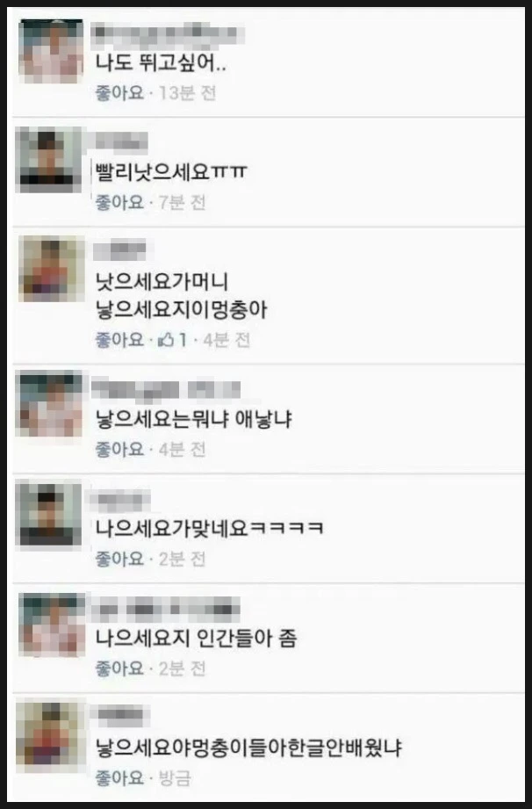Like the comment '낳으세요는뭐냐 애낳냐'
The height and width of the screenshot is (809, 532).
(119, 450)
